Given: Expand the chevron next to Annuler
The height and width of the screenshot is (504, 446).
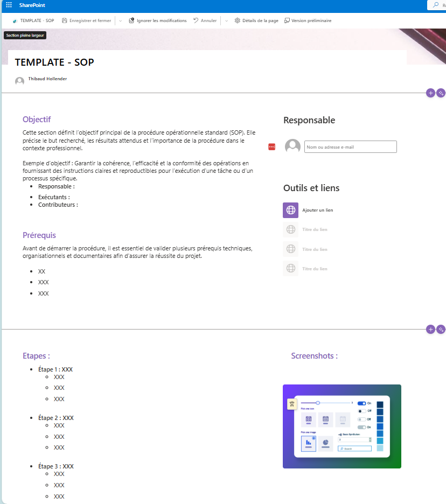Looking at the screenshot, I should (x=226, y=21).
